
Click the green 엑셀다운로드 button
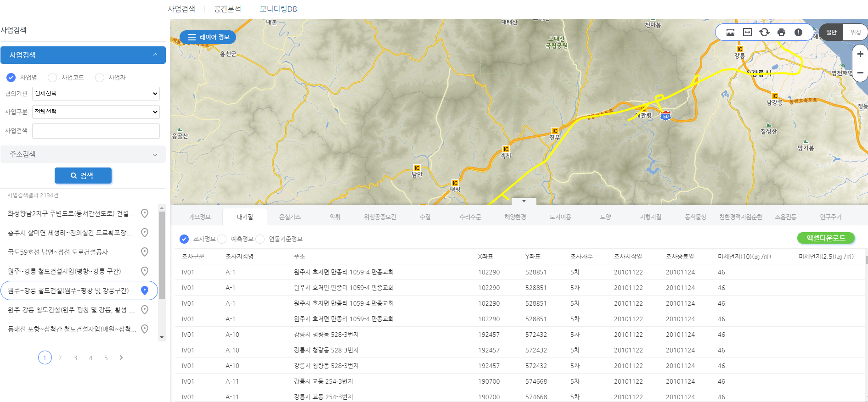(x=825, y=238)
